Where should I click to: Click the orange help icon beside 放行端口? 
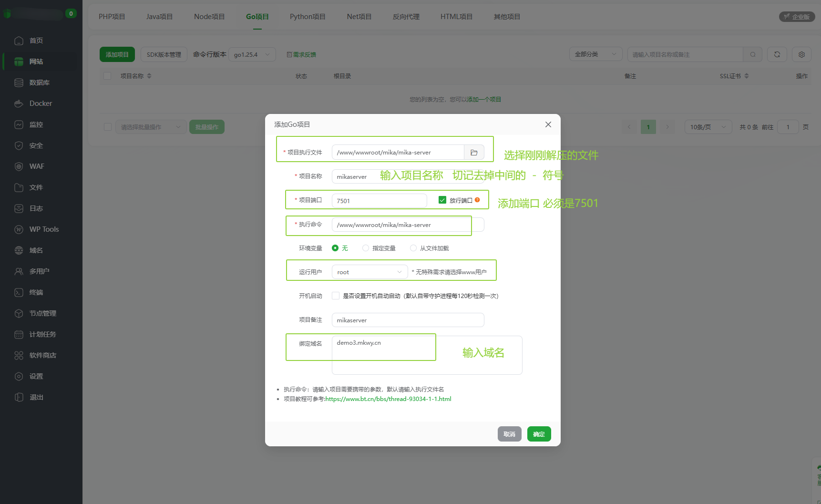pos(477,200)
